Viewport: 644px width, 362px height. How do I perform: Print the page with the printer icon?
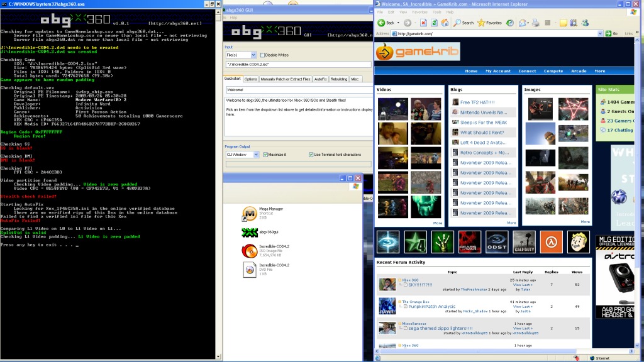(x=536, y=23)
